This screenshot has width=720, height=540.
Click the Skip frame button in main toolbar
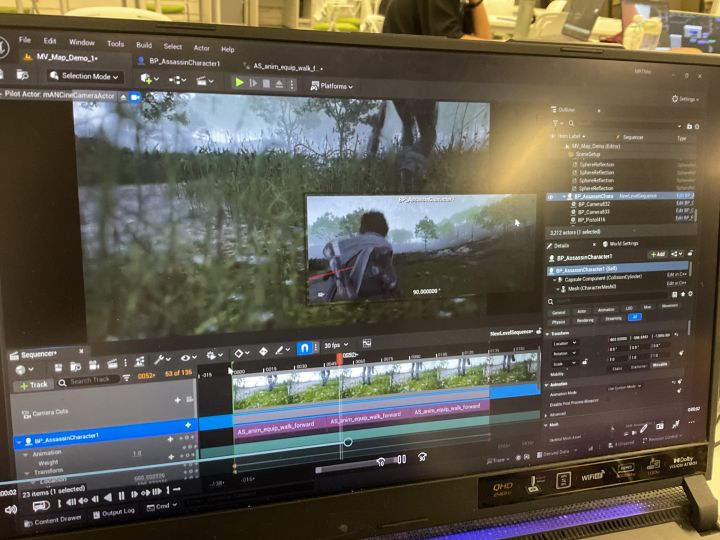(253, 83)
